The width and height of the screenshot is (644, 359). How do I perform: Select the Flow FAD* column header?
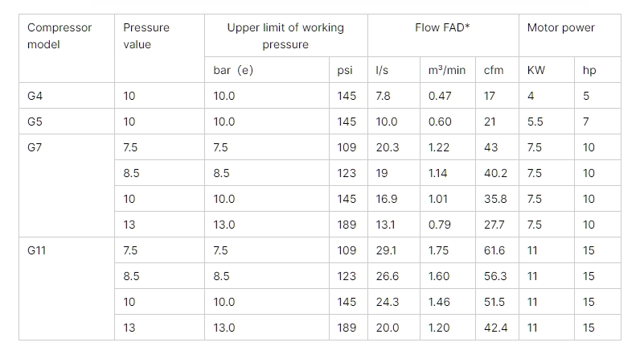pos(442,27)
